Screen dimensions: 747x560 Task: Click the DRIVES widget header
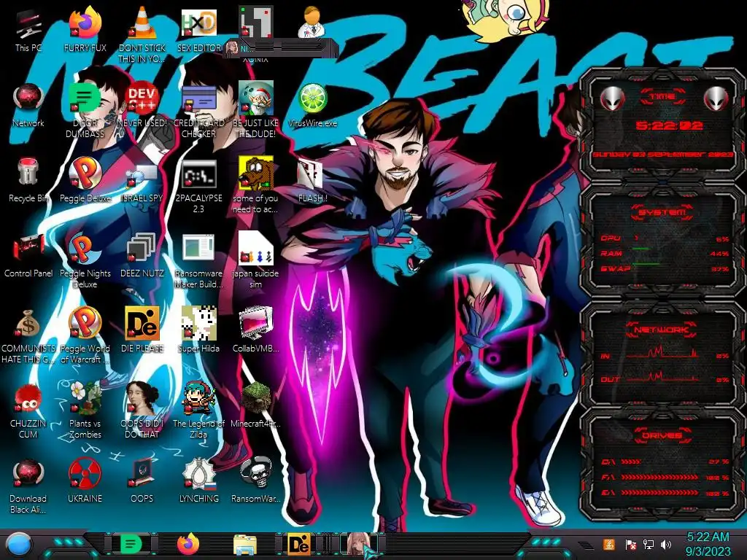661,435
